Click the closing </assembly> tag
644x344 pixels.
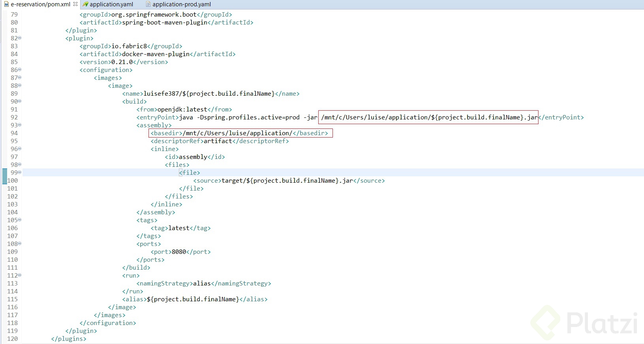156,212
